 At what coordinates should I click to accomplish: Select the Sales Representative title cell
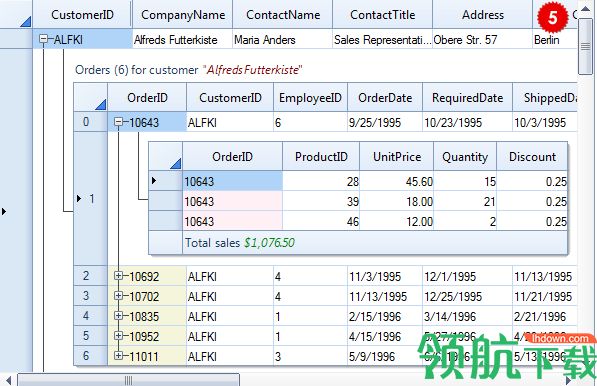pos(383,39)
